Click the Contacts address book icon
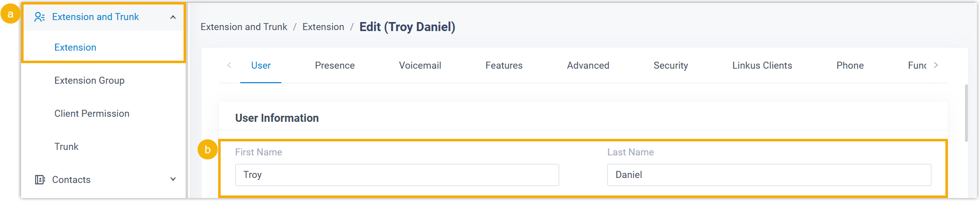980x201 pixels. [40, 179]
